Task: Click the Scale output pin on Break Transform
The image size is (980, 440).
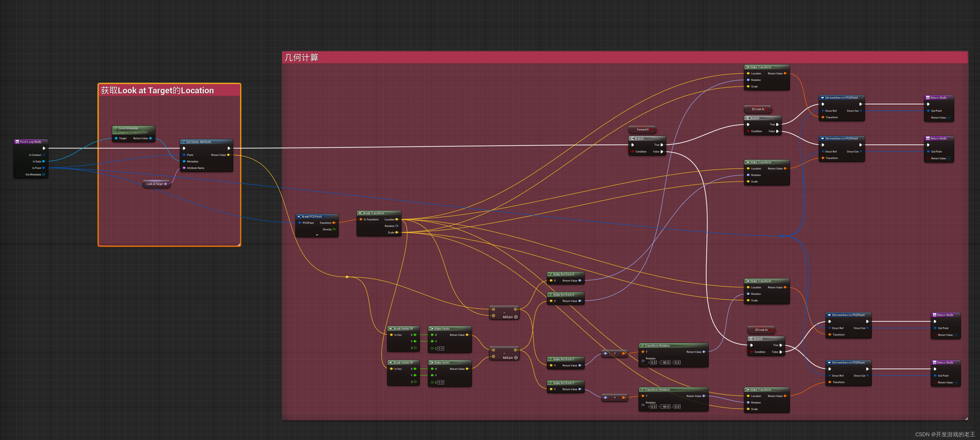Action: (x=397, y=232)
